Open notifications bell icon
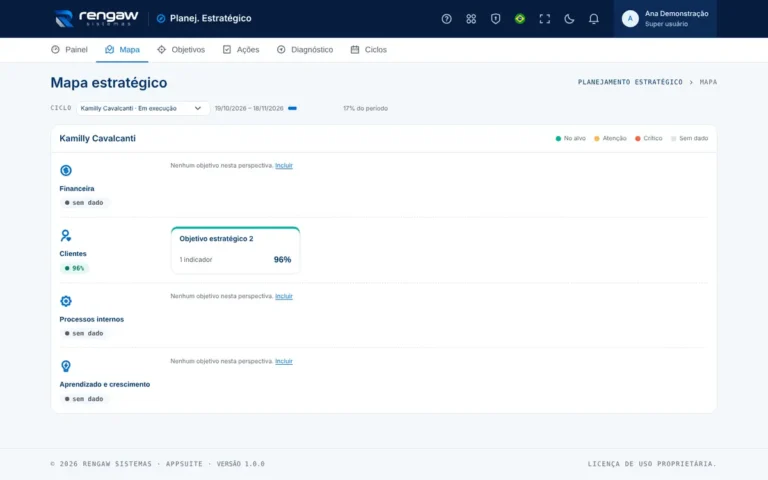 click(x=593, y=19)
